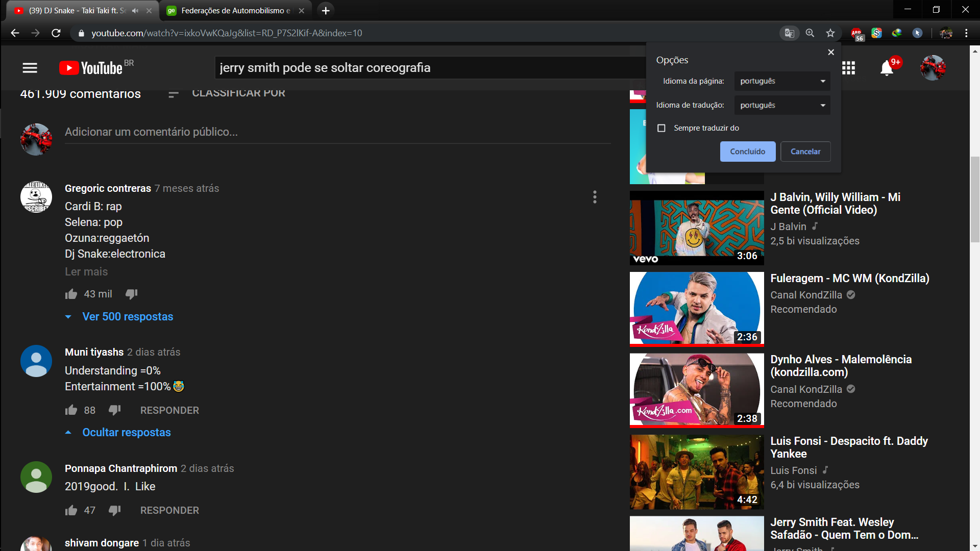The height and width of the screenshot is (551, 980).
Task: Check the Sempre traduzir do checkbox
Action: 661,128
